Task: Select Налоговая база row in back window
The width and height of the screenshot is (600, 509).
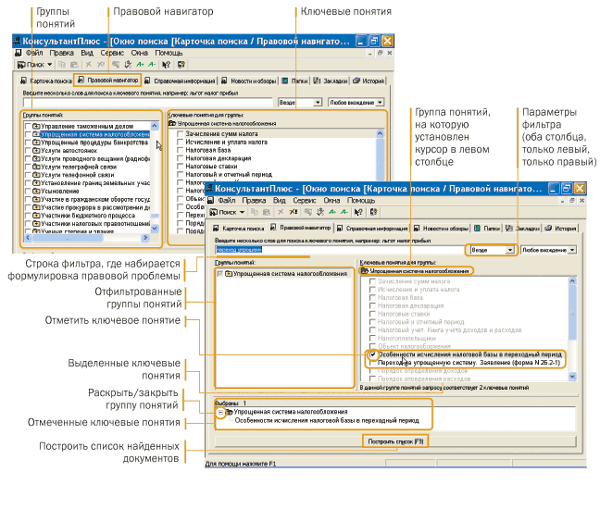Action: [208, 150]
